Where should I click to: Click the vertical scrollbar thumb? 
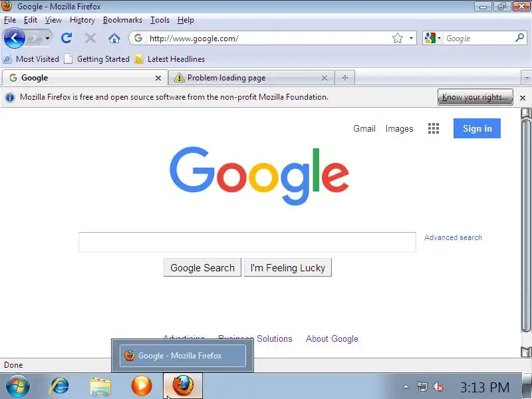(526, 225)
